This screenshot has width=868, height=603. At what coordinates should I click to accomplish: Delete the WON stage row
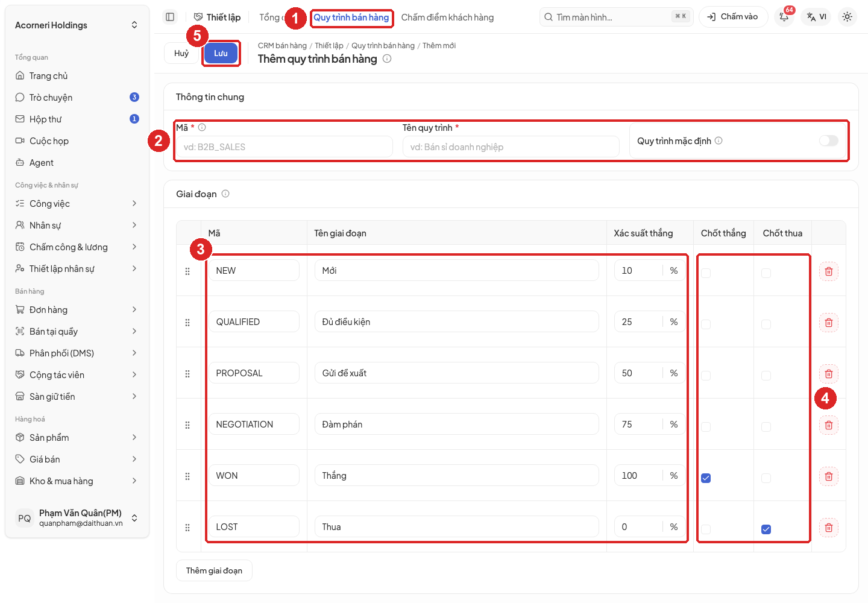pyautogui.click(x=829, y=476)
